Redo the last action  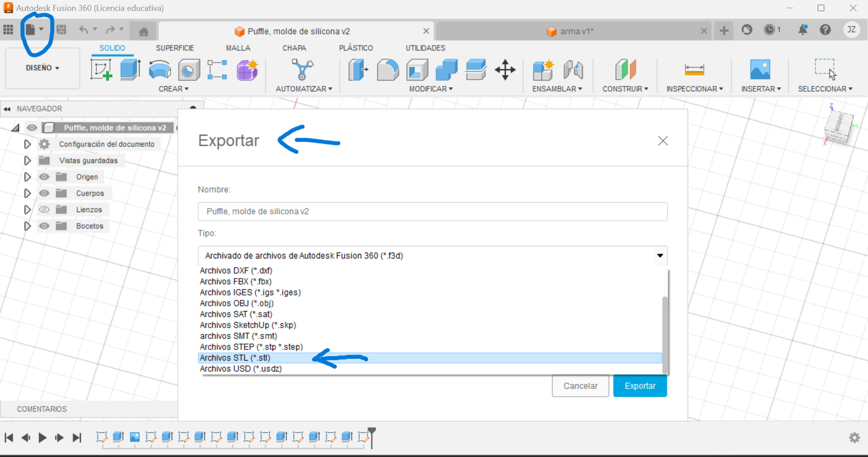pos(110,30)
